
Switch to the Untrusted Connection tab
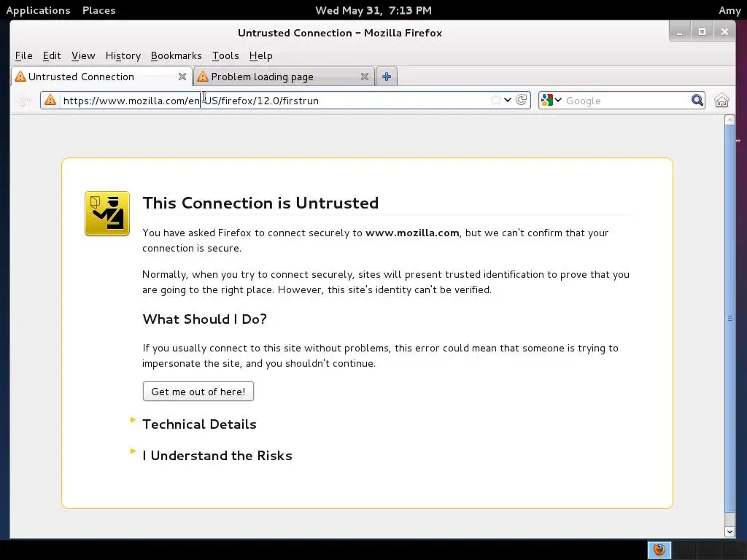(101, 77)
